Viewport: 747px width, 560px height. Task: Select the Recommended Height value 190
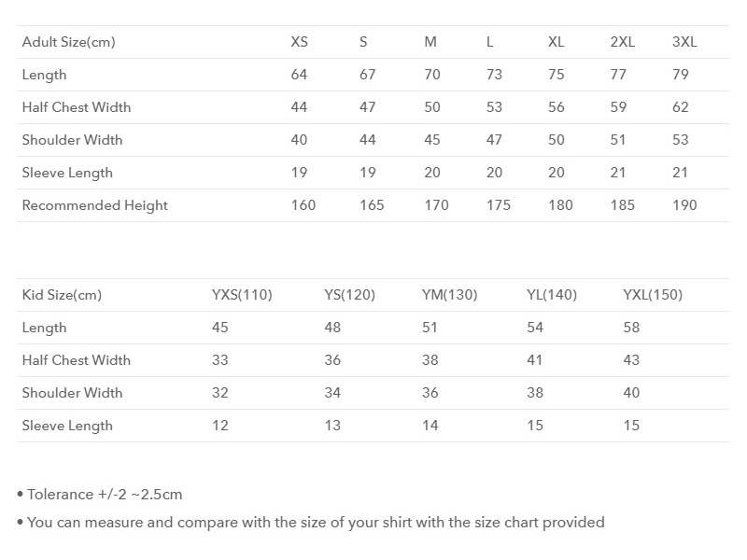[684, 205]
